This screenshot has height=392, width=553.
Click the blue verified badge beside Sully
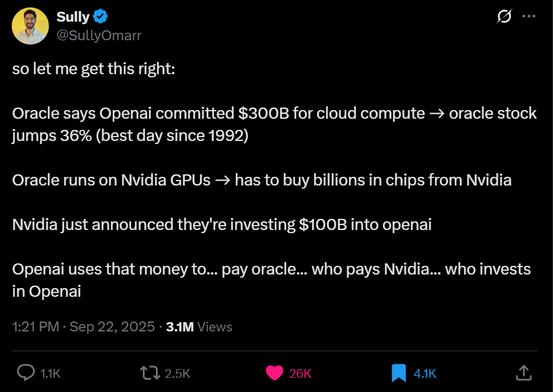click(101, 17)
